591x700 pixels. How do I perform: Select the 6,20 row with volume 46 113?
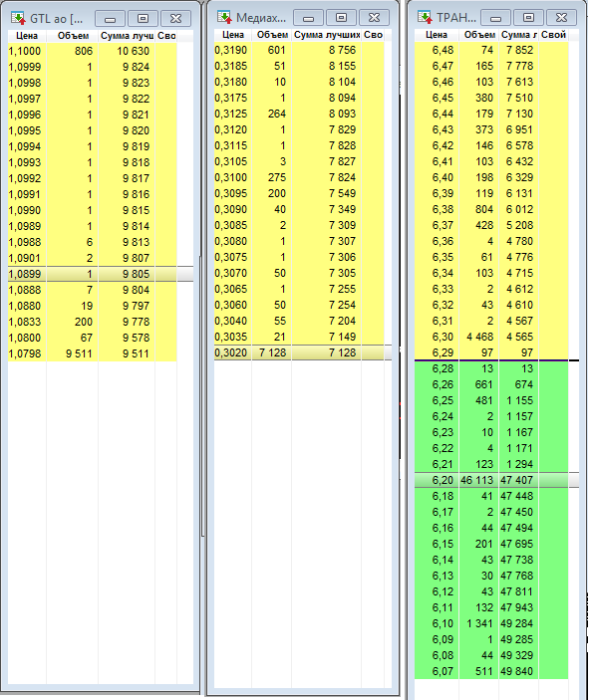[x=496, y=480]
